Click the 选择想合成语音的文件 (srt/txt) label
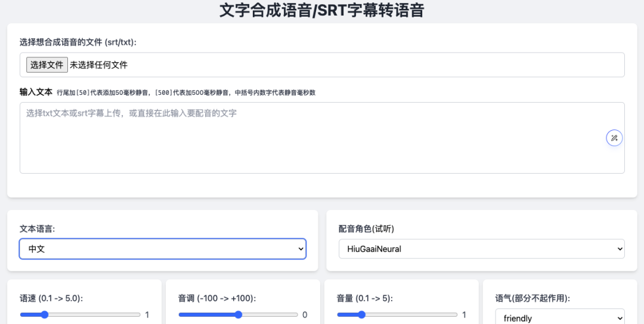This screenshot has height=324, width=644. [x=78, y=42]
